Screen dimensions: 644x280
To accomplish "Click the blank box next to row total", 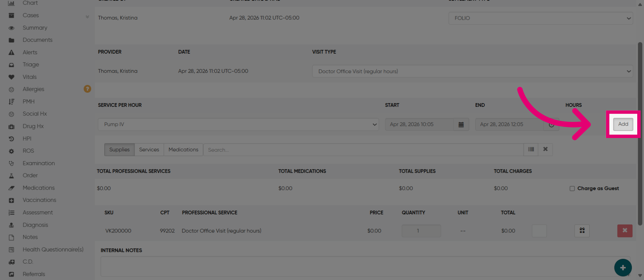I will point(539,231).
